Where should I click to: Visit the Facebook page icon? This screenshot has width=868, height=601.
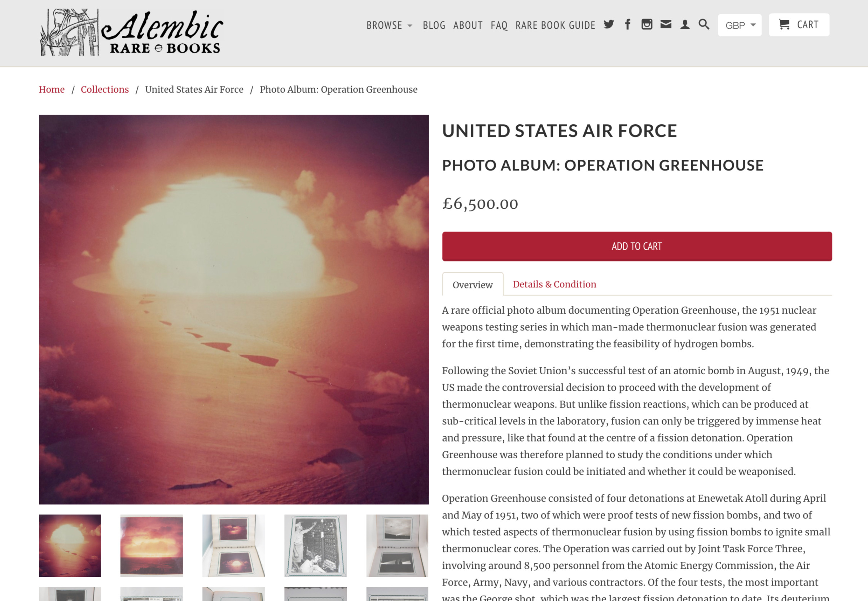pos(628,25)
